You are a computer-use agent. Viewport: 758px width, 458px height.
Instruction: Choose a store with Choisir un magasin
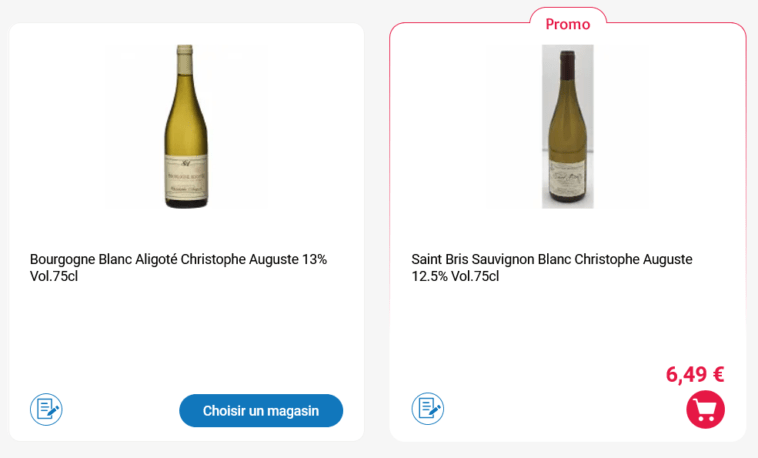[261, 411]
